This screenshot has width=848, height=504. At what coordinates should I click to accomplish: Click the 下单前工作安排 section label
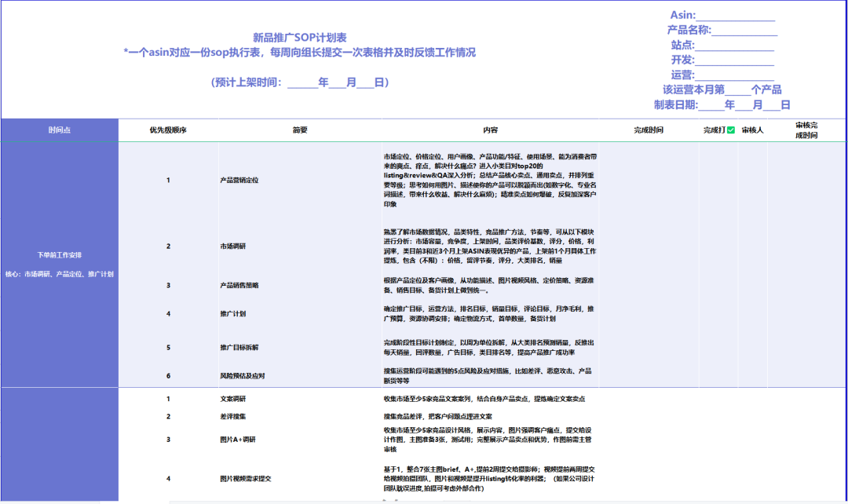[x=59, y=254]
